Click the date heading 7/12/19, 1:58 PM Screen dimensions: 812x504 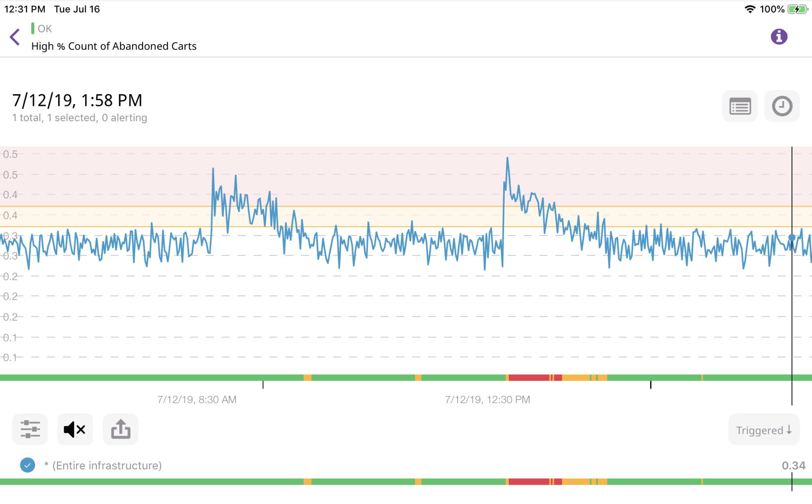tap(77, 100)
